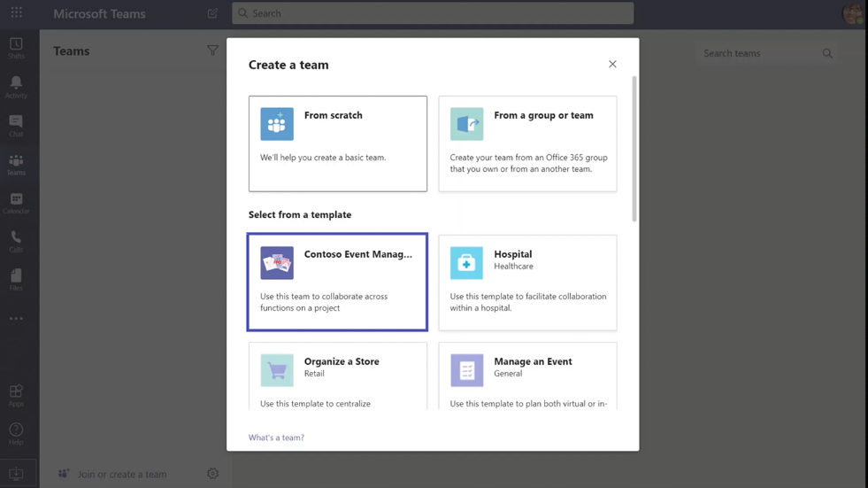Select the Hospital template title
This screenshot has width=868, height=488.
512,253
